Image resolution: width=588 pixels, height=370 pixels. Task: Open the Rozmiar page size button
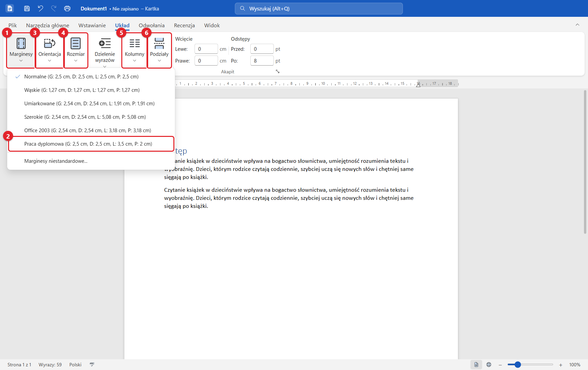(76, 50)
